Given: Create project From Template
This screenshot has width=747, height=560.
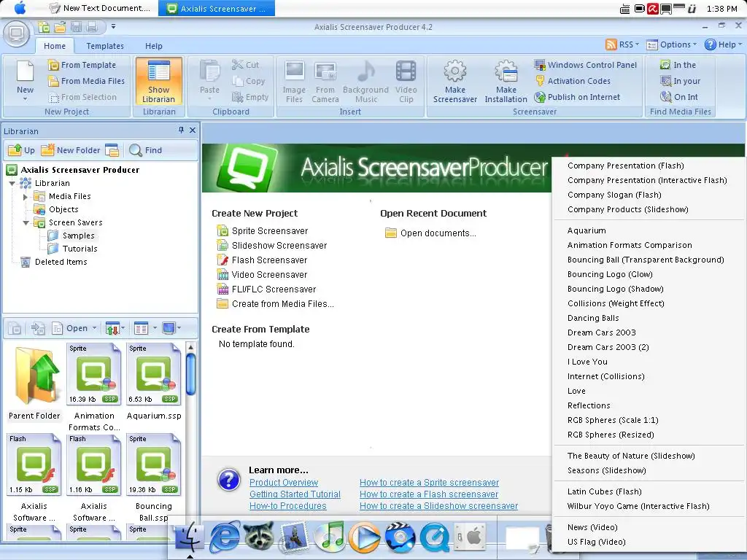Looking at the screenshot, I should [x=82, y=65].
